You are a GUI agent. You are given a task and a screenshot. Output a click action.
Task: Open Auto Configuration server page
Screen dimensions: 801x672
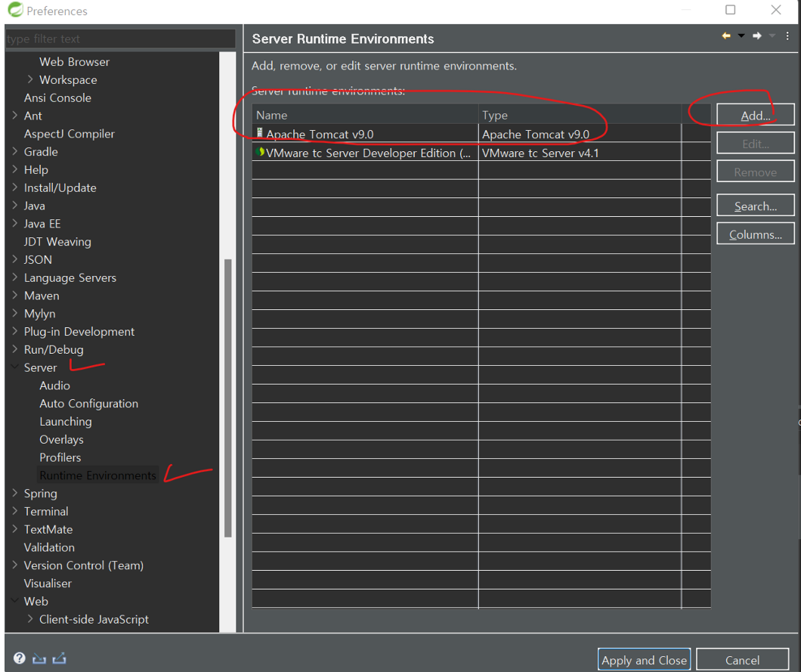coord(89,404)
